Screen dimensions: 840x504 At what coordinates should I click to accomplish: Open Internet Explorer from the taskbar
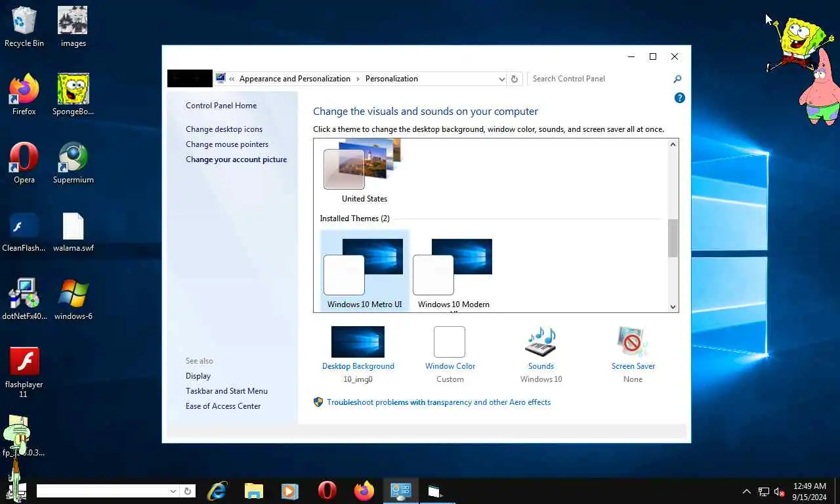pos(217,491)
